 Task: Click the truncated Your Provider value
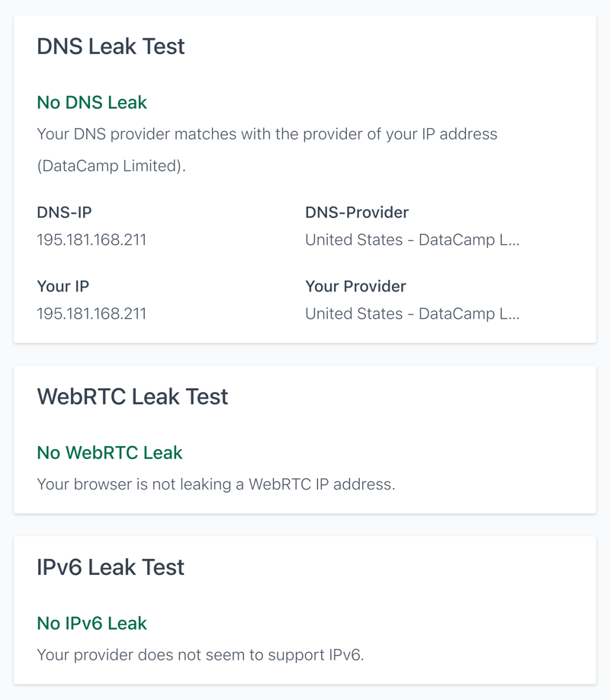click(x=413, y=314)
